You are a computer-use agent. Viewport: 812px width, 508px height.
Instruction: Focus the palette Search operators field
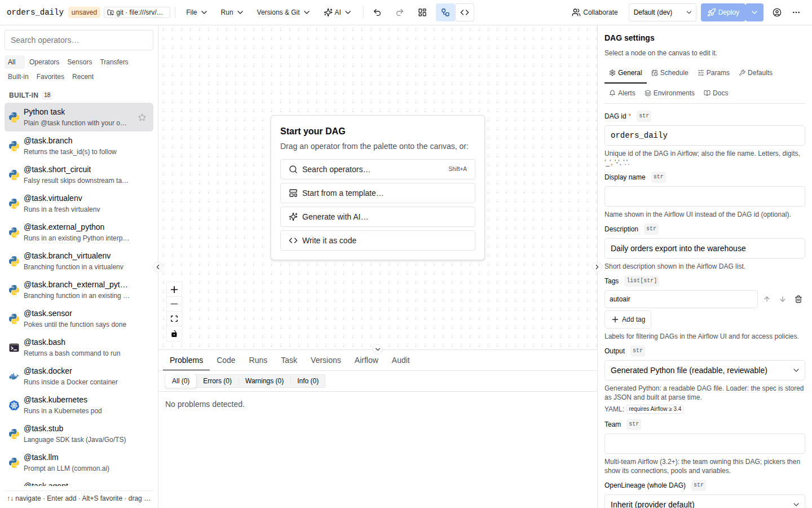point(79,40)
